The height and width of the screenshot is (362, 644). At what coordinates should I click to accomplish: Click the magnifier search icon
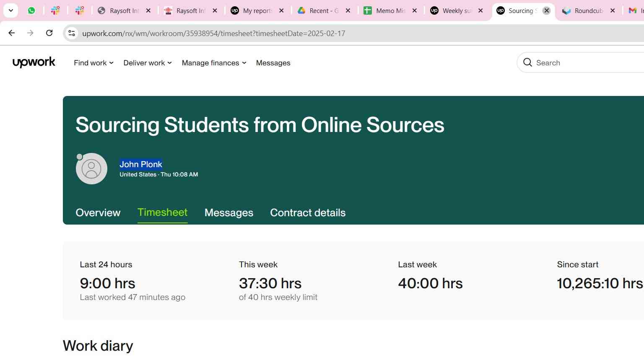click(x=527, y=62)
